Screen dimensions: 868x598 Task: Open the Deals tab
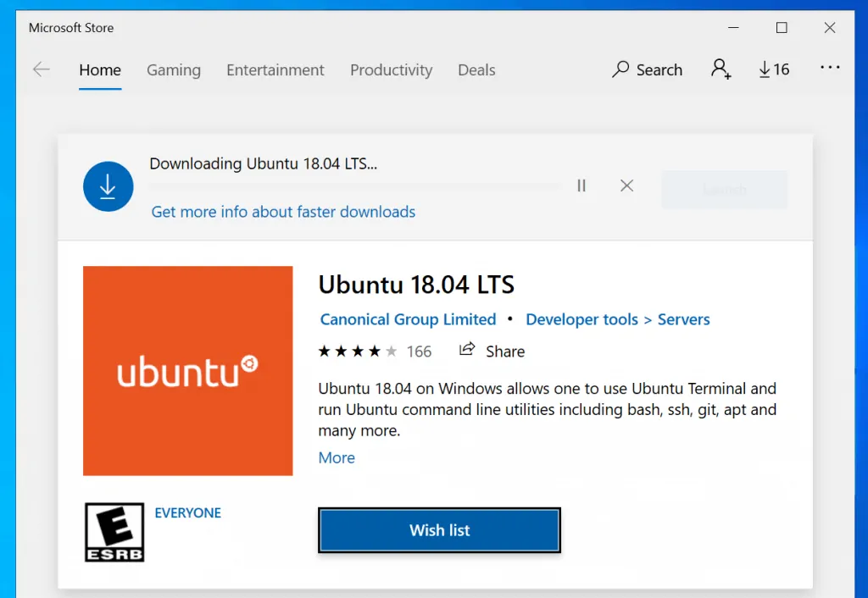coord(476,70)
